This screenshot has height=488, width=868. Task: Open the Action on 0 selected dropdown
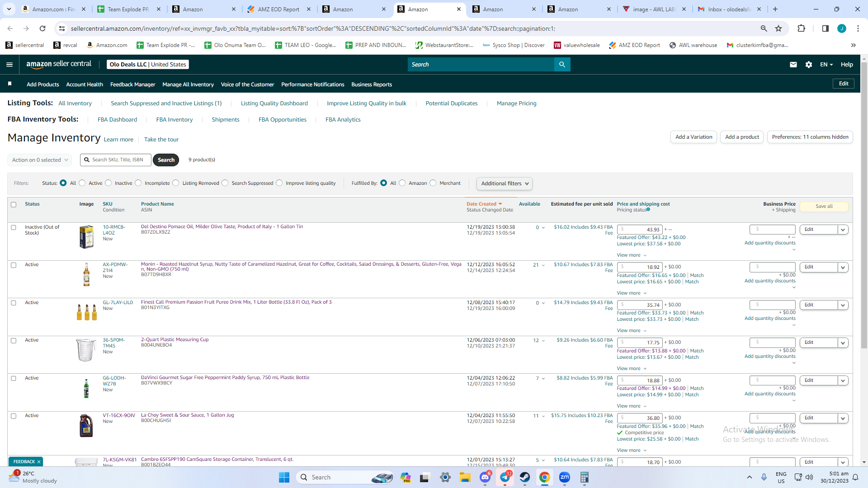point(40,160)
